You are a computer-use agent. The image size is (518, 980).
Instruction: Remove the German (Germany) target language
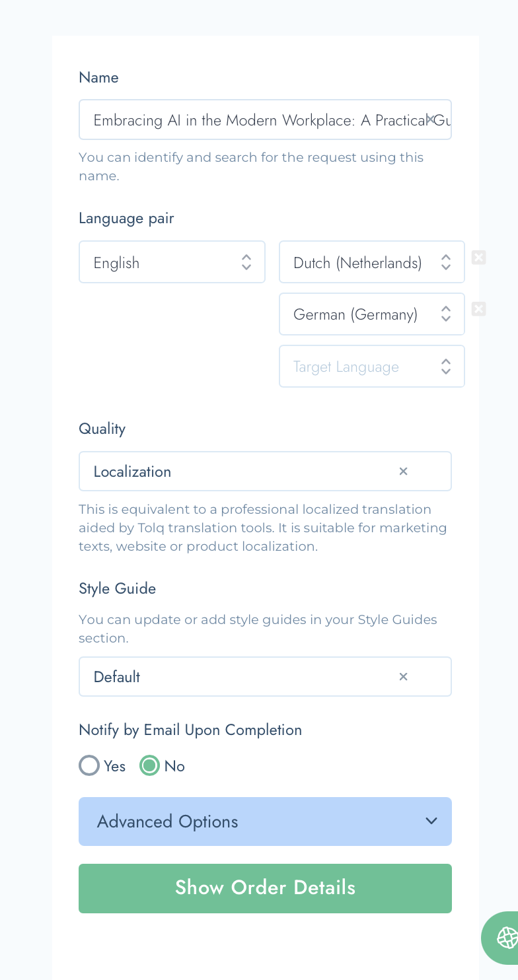pyautogui.click(x=479, y=309)
